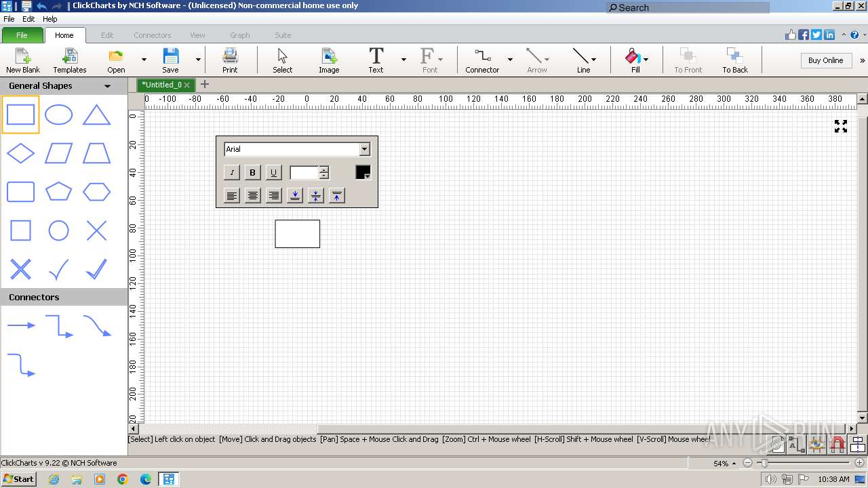This screenshot has height=488, width=868.
Task: Print the diagram
Action: (230, 60)
